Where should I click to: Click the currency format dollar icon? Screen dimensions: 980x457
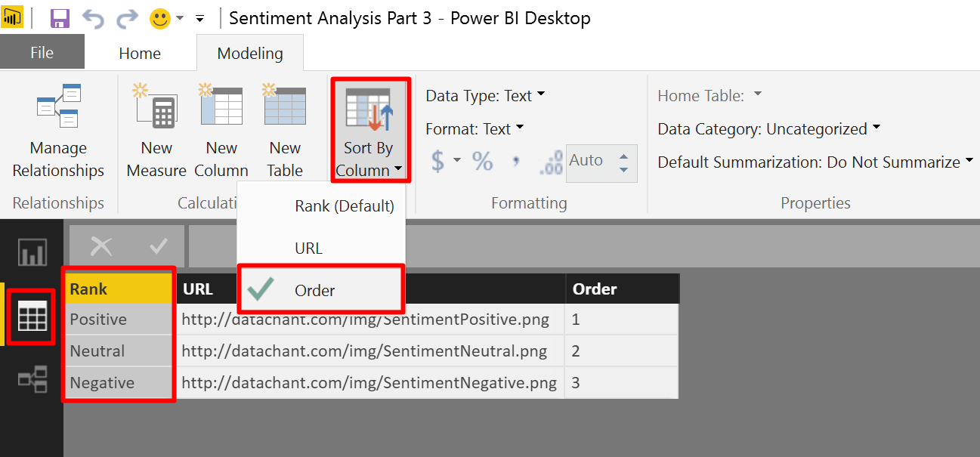[x=438, y=162]
